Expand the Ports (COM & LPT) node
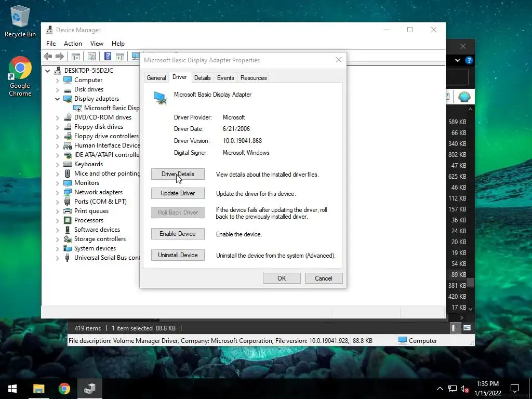The height and width of the screenshot is (399, 532). [x=57, y=202]
